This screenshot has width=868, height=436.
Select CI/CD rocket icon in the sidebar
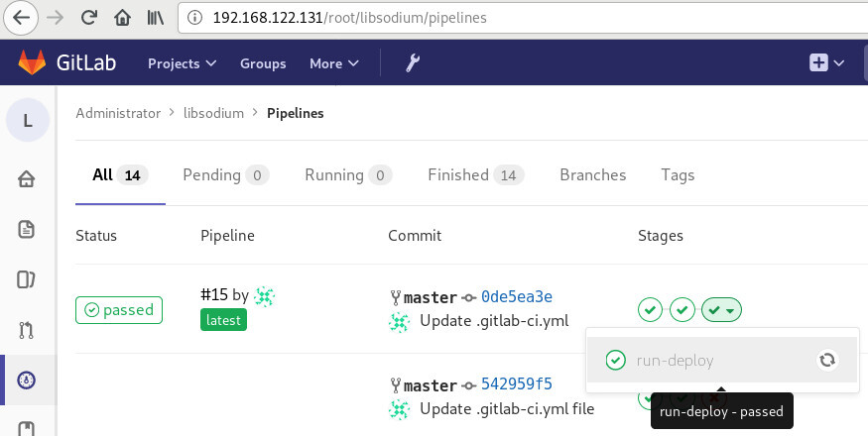(x=27, y=380)
